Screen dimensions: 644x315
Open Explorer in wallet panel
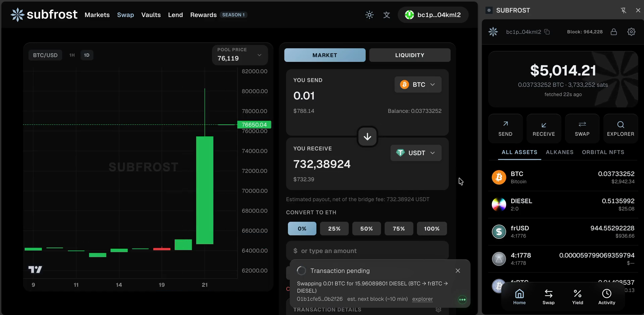point(621,129)
